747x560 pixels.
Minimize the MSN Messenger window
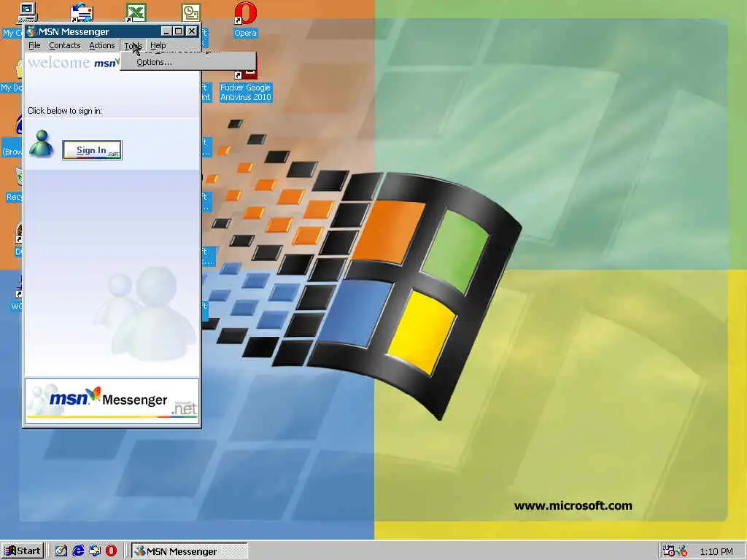click(x=166, y=31)
